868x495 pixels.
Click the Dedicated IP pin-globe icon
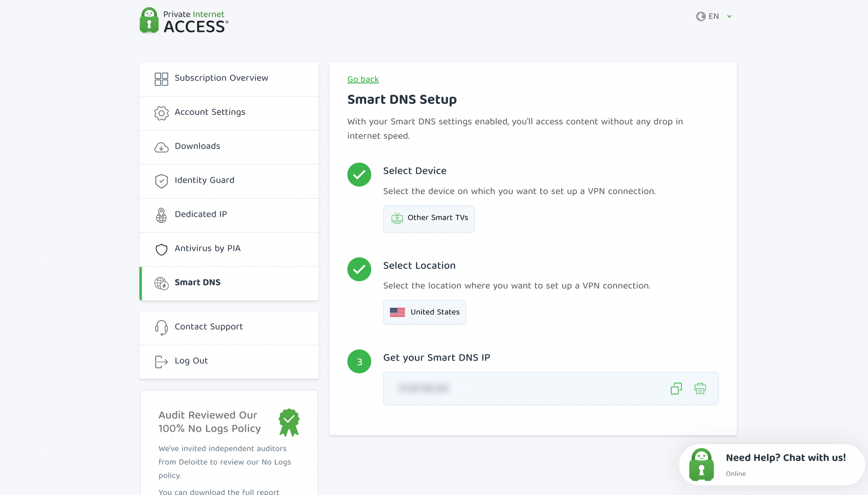(161, 215)
